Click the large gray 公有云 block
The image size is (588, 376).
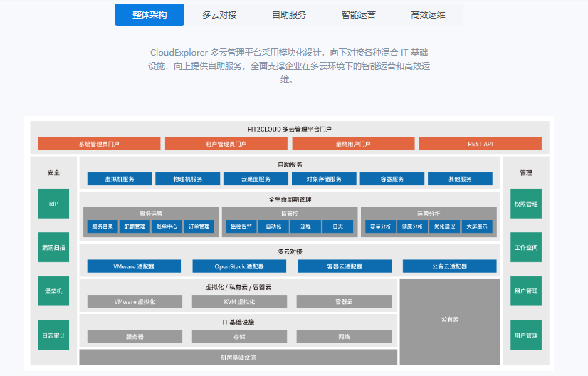(x=450, y=322)
